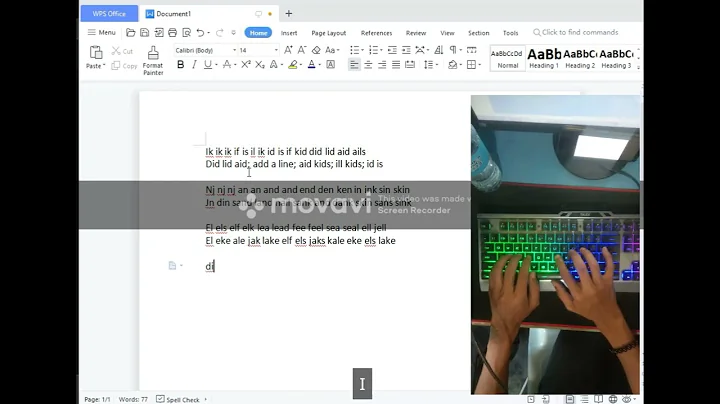The height and width of the screenshot is (404, 720).
Task: Apply subscript formatting
Action: coord(260,65)
